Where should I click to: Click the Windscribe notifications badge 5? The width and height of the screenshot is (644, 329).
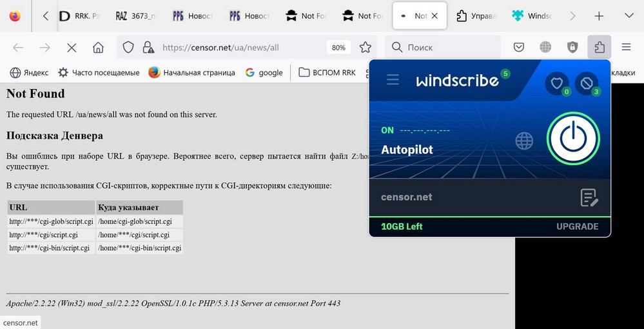505,74
